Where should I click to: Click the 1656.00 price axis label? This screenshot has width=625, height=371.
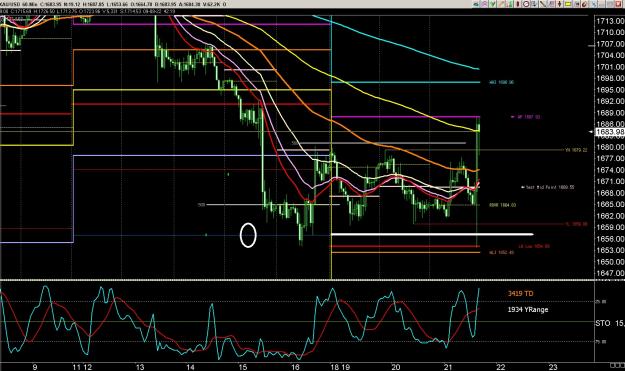point(610,239)
